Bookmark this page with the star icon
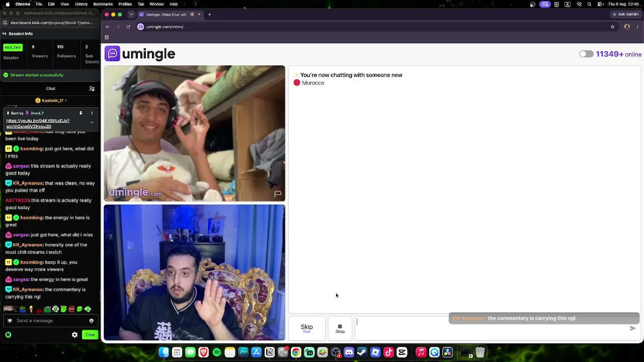The image size is (644, 362). (x=612, y=27)
